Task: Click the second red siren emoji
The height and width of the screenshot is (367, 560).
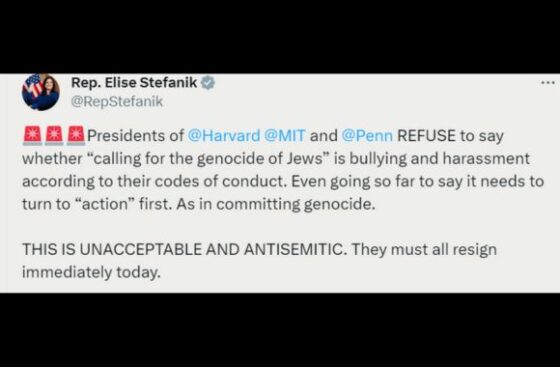Action: tap(54, 136)
